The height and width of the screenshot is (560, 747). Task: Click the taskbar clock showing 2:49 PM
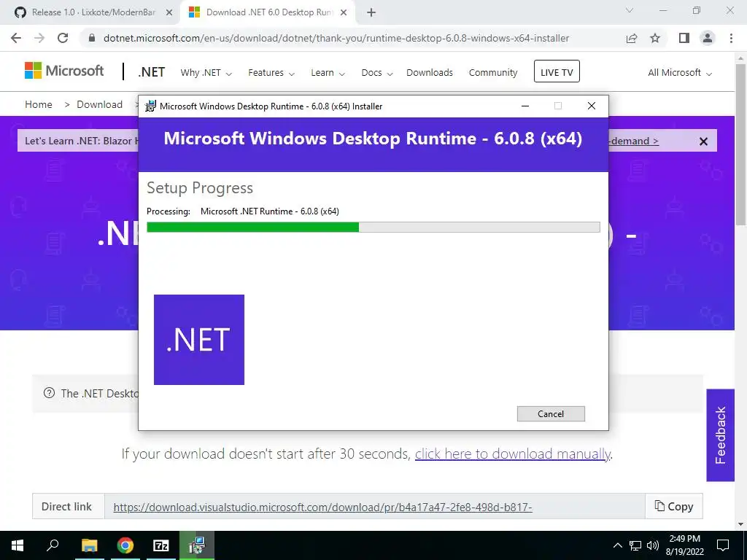pos(684,545)
